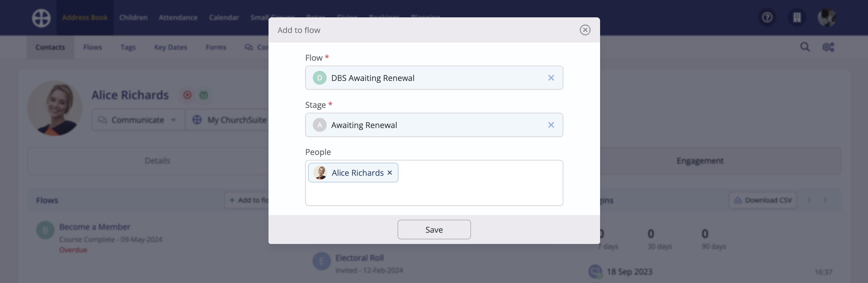Open the site building icon
Screen dimensions: 868x283
797,17
